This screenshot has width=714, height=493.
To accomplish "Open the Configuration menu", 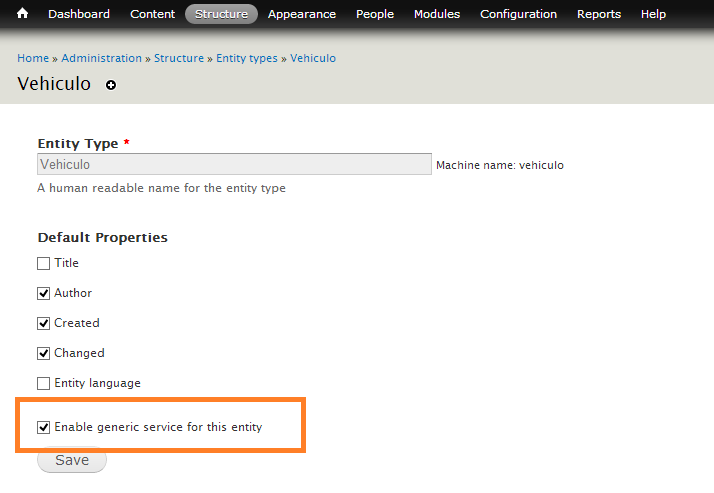I will pyautogui.click(x=518, y=14).
